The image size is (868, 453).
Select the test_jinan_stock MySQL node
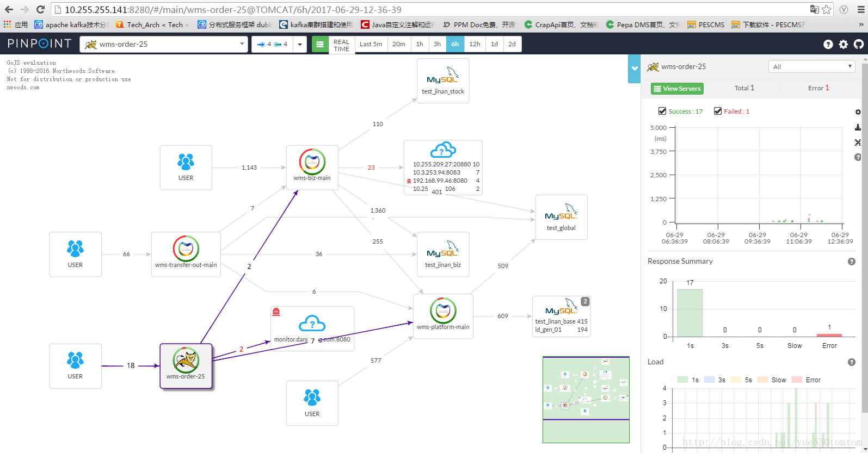443,80
